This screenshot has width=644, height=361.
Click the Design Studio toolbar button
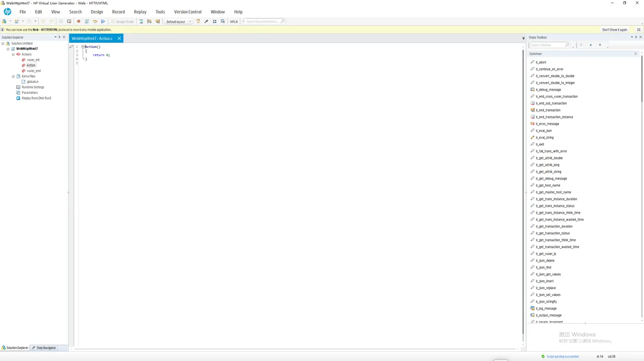pyautogui.click(x=122, y=22)
